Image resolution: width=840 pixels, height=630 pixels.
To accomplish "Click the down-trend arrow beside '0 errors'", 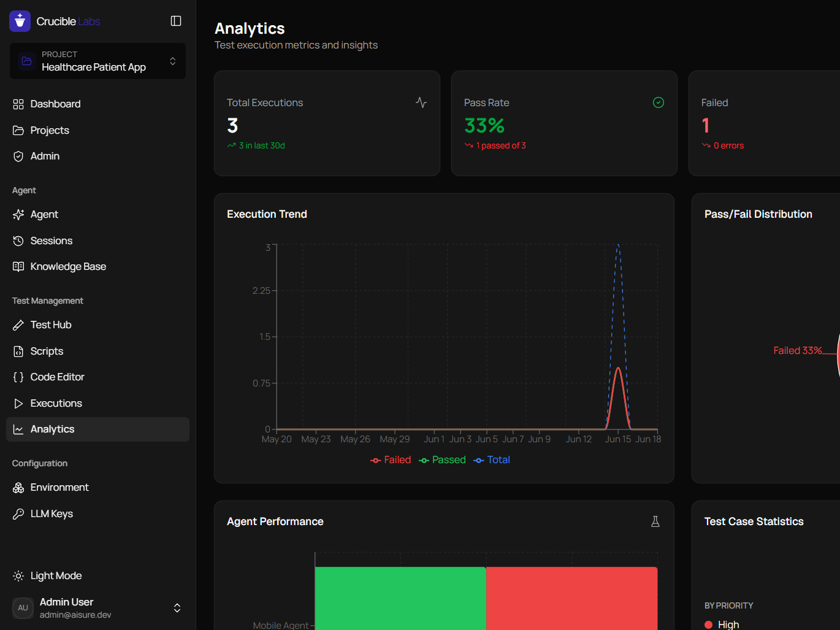I will click(x=706, y=145).
